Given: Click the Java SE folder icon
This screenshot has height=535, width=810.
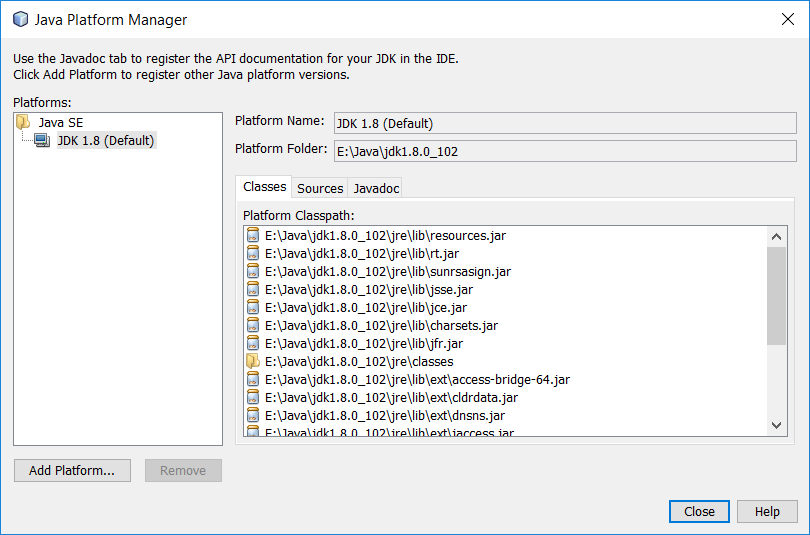Looking at the screenshot, I should tap(23, 122).
